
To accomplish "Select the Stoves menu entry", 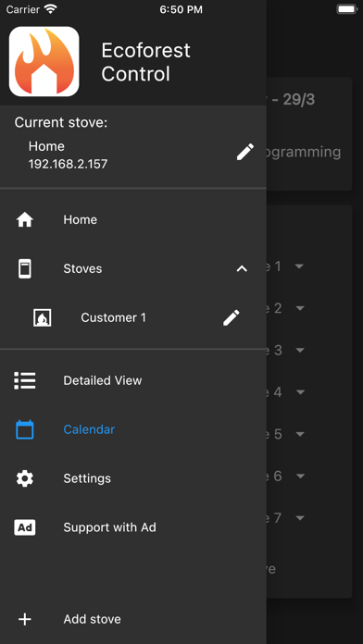I will (x=133, y=268).
